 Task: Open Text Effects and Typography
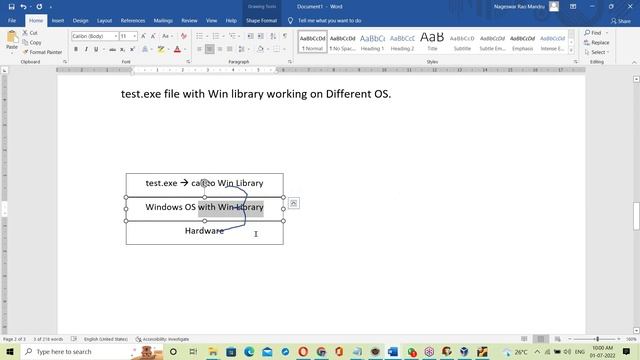(145, 49)
